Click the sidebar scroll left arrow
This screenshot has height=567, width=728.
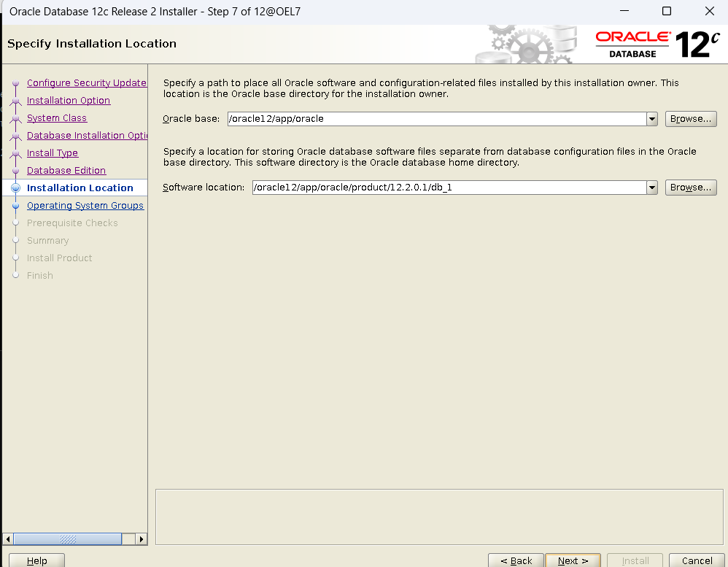click(x=8, y=539)
